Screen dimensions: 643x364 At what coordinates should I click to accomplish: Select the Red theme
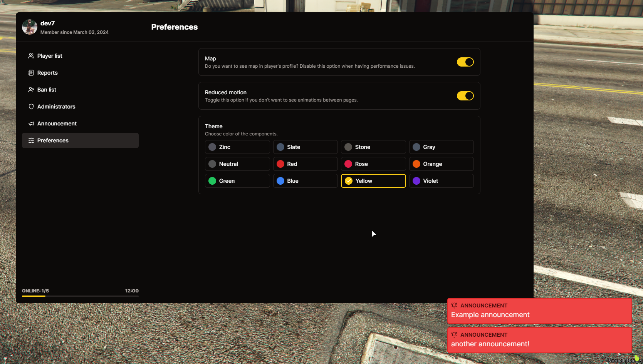[305, 164]
